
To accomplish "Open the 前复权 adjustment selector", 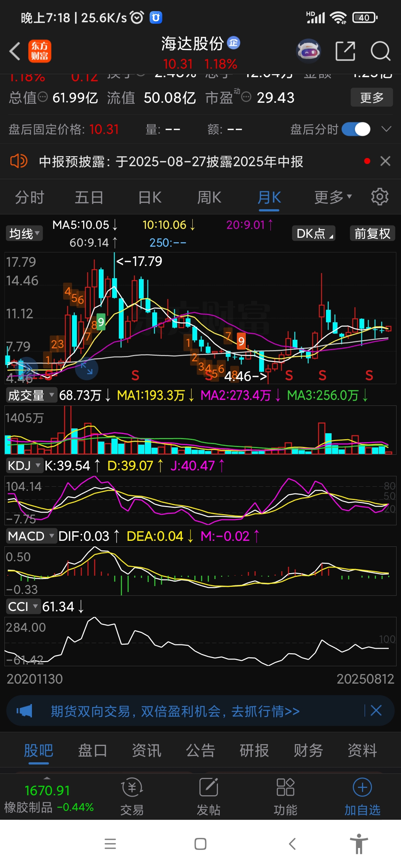I will coord(372,233).
